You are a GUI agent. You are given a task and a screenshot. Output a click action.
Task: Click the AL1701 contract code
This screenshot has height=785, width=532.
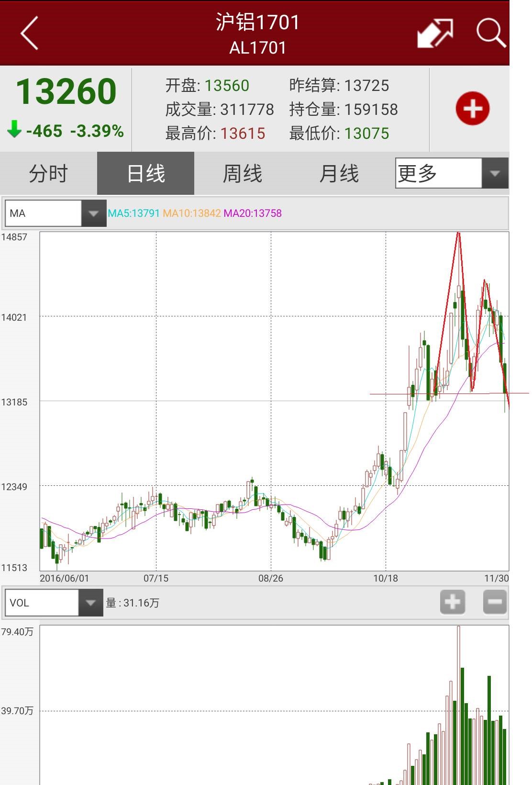257,48
